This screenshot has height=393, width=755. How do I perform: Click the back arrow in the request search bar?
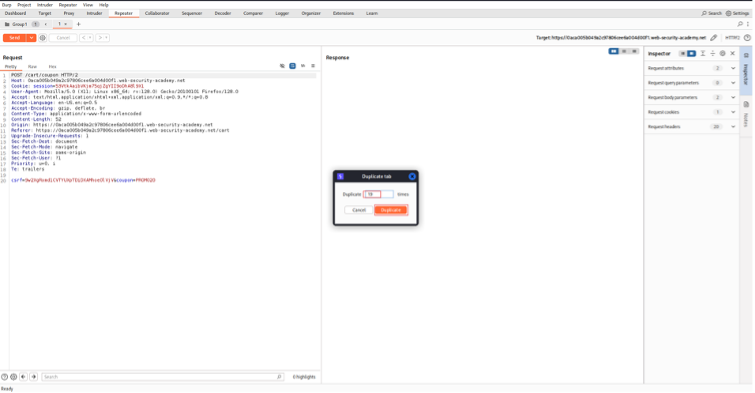[23, 377]
